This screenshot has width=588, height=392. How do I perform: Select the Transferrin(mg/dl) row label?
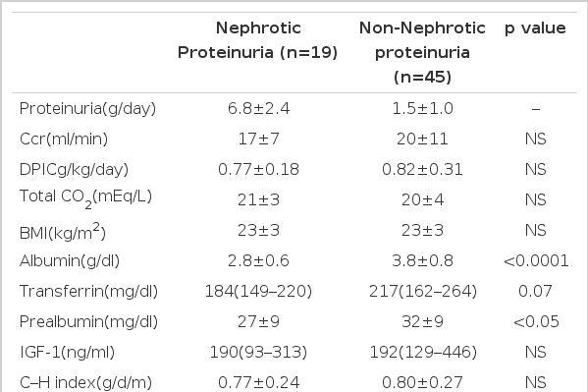(x=89, y=292)
